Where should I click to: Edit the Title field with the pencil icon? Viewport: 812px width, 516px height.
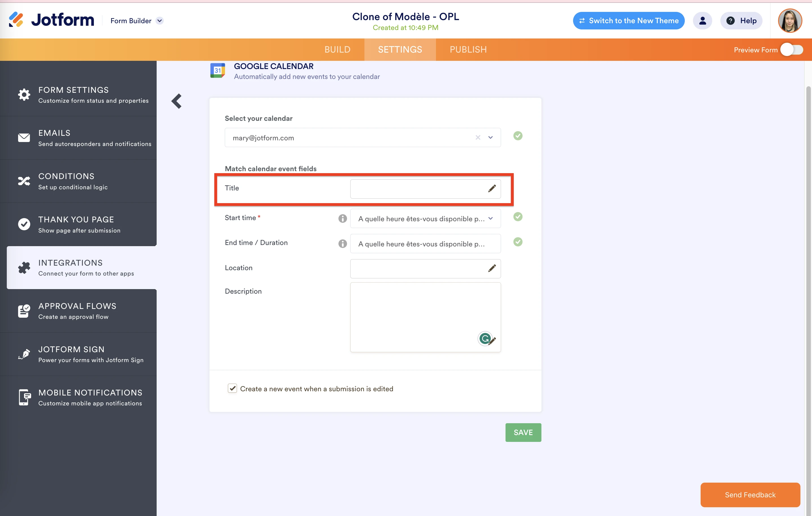492,188
